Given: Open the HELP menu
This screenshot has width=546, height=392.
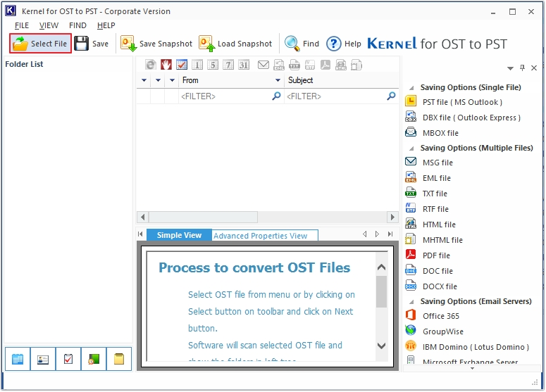Looking at the screenshot, I should point(106,25).
